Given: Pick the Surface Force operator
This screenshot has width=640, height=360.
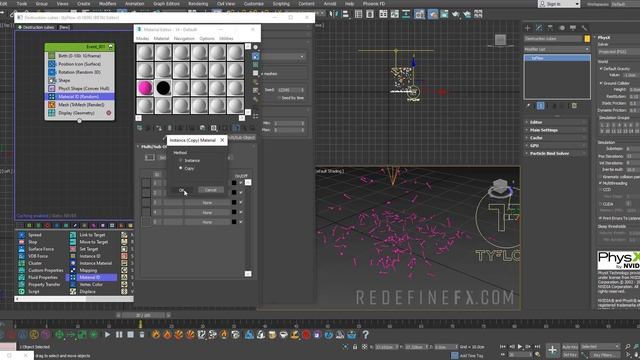Looking at the screenshot, I should [x=41, y=249].
